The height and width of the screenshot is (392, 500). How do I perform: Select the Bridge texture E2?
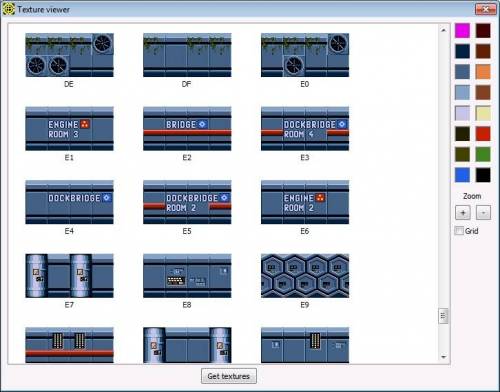(x=187, y=129)
